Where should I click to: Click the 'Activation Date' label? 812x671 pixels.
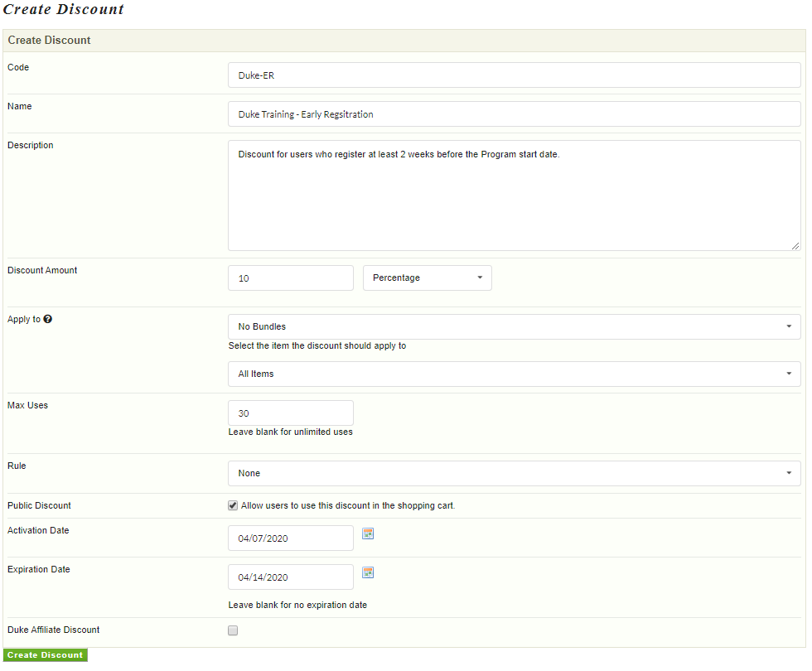(x=38, y=530)
